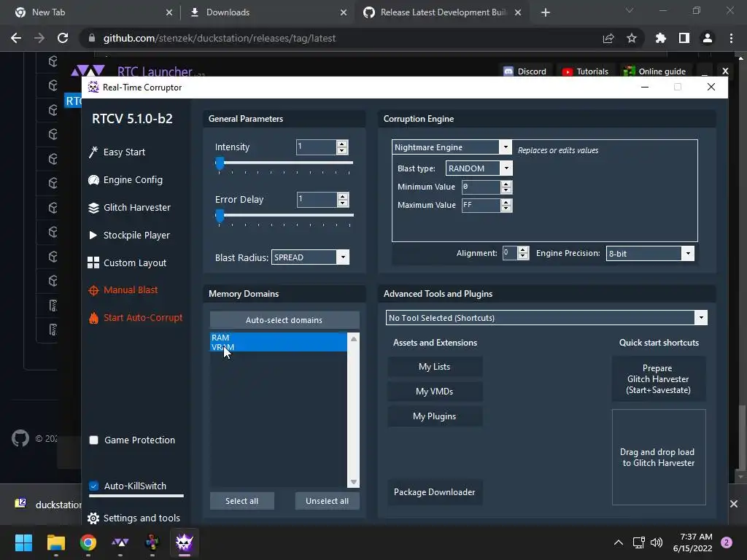
Task: Toggle the Auto-KillSwitch checkbox
Action: coord(94,486)
